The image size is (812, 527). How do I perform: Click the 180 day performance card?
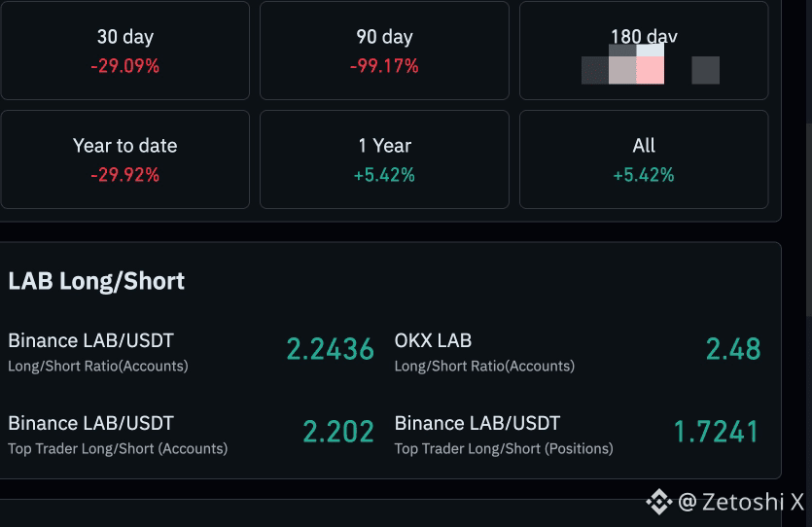[644, 51]
